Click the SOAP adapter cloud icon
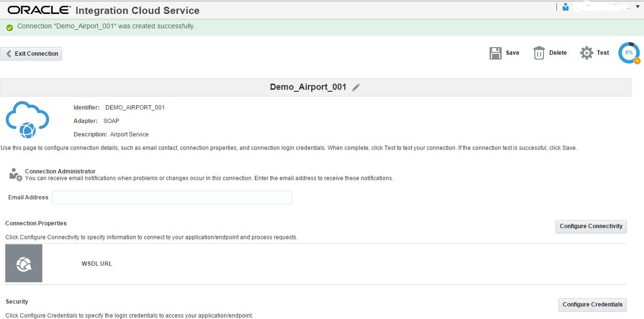644x319 pixels. 26,119
